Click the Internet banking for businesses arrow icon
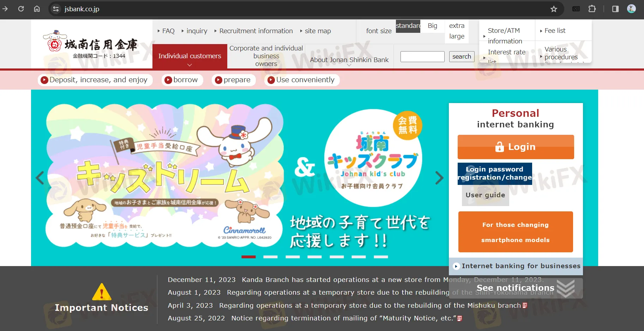644x331 pixels. (456, 266)
